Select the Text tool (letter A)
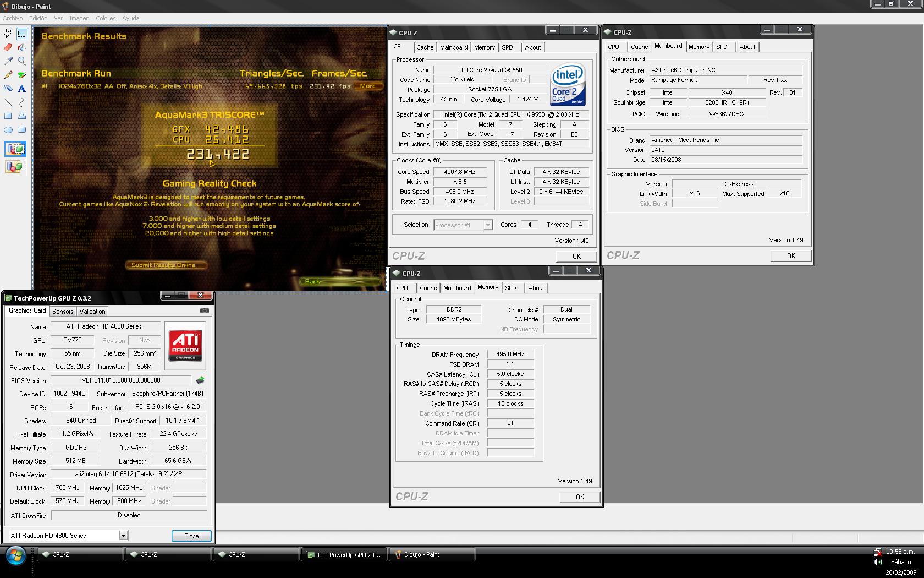Image resolution: width=924 pixels, height=578 pixels. pyautogui.click(x=22, y=89)
